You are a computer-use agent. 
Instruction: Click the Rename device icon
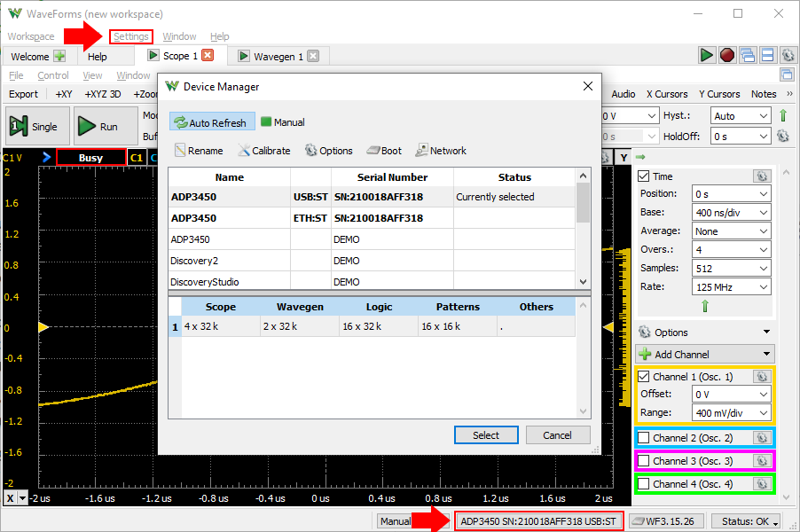pos(179,150)
